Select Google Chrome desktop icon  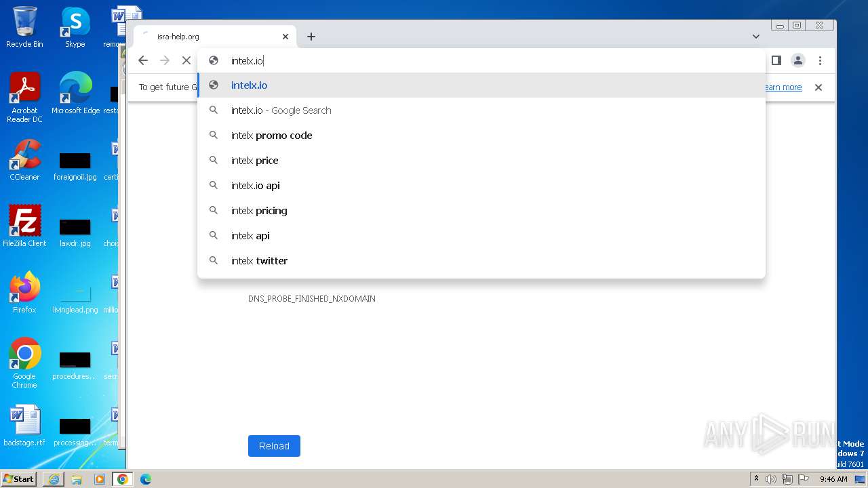pyautogui.click(x=24, y=363)
